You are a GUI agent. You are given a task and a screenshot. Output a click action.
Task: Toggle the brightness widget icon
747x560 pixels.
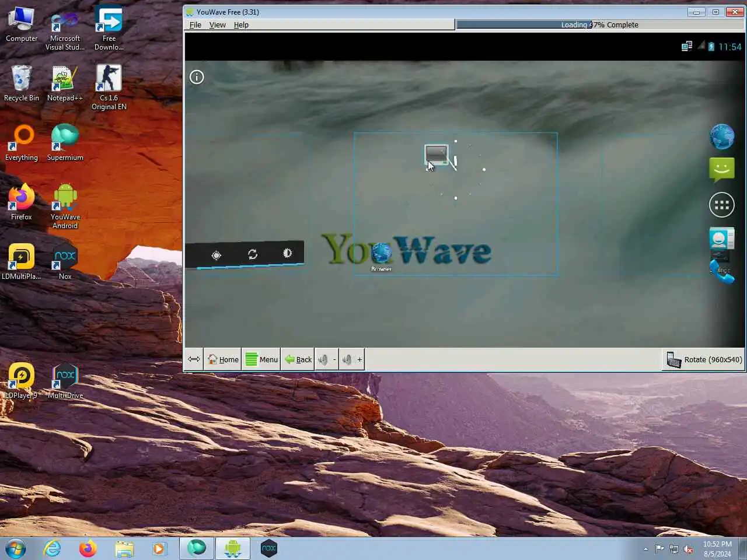288,253
